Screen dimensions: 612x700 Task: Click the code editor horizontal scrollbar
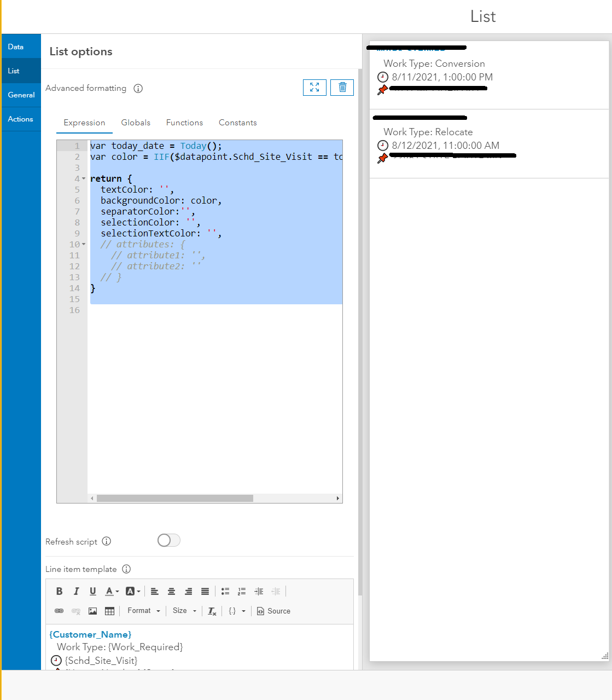tap(175, 498)
